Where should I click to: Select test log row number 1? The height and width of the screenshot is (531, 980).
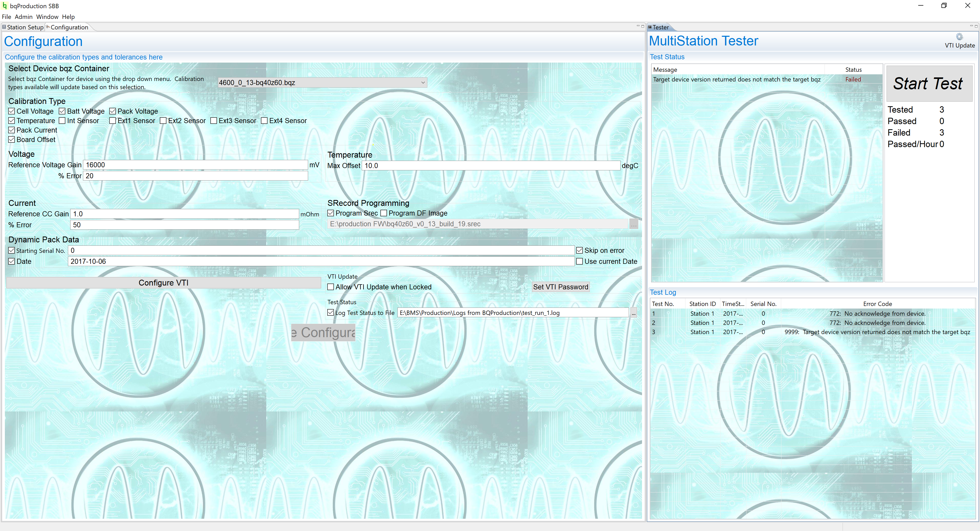(813, 314)
